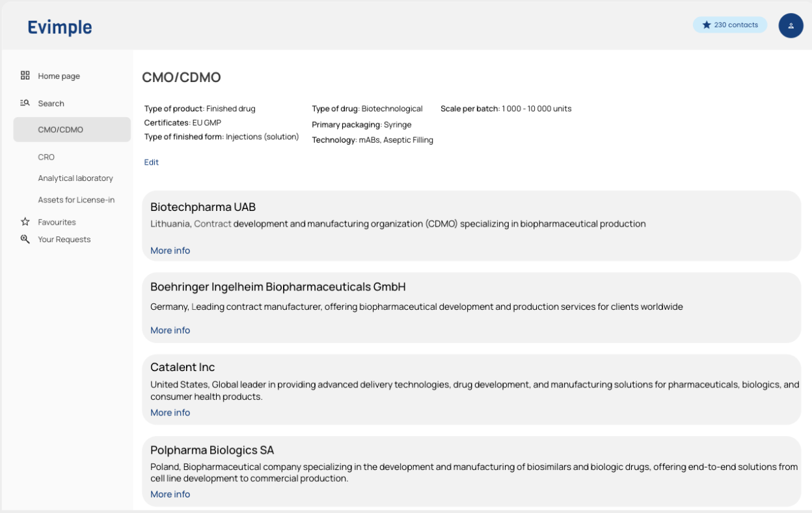Viewport: 812px width, 513px height.
Task: Click the Lithuania CDMO description text
Action: point(398,224)
